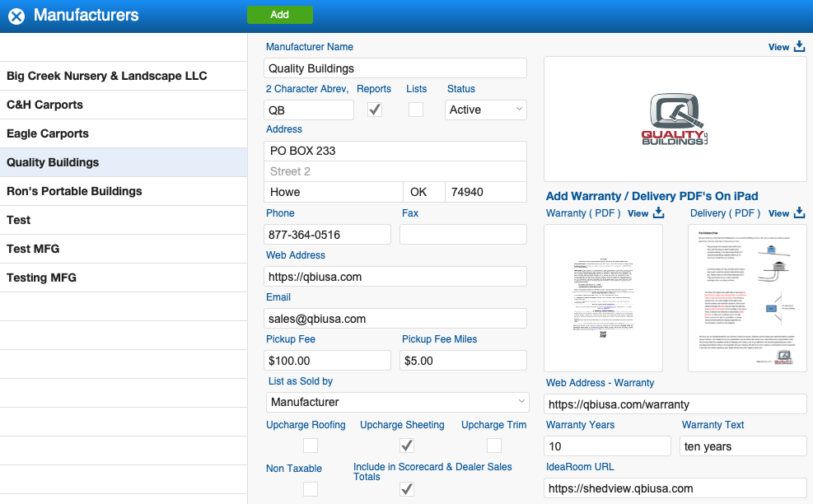Viewport: 813px width, 504px height.
Task: Select Test MFG in the list
Action: pos(124,249)
